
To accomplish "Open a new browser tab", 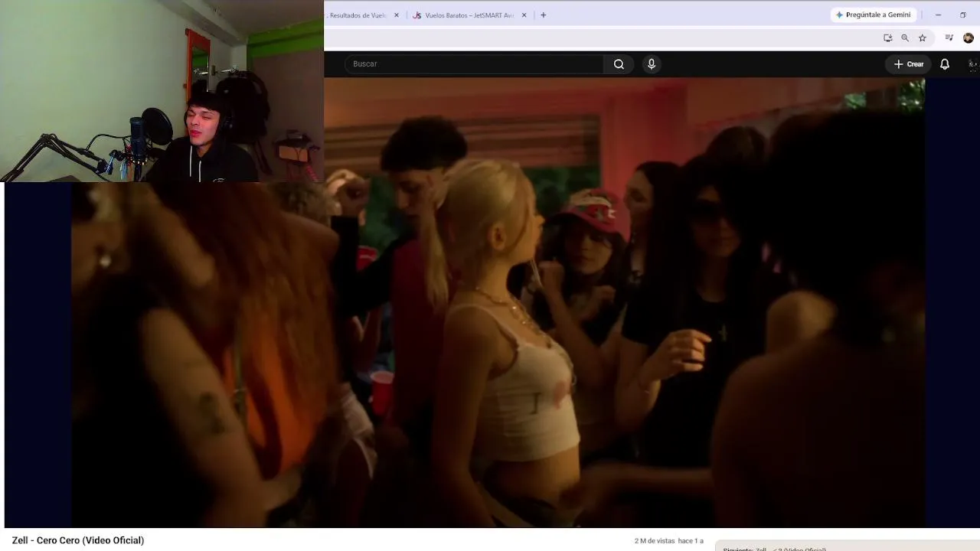I will [x=544, y=15].
